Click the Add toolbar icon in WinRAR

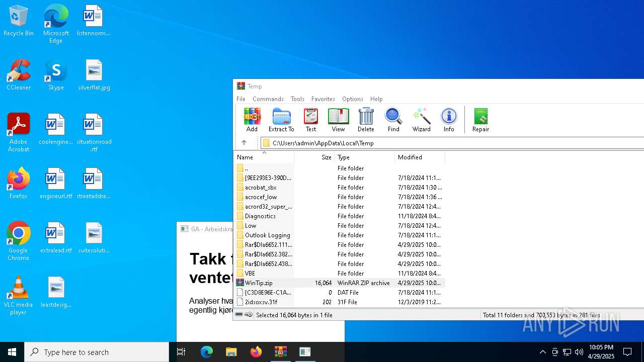pos(252,120)
